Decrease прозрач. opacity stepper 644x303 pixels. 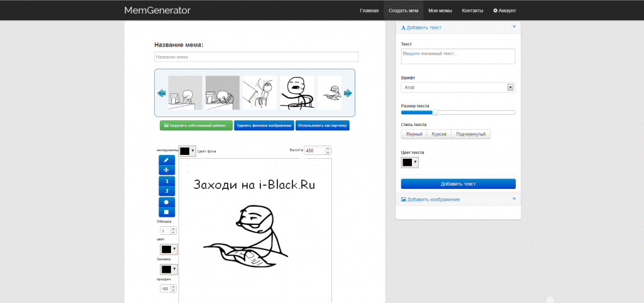[x=173, y=291]
